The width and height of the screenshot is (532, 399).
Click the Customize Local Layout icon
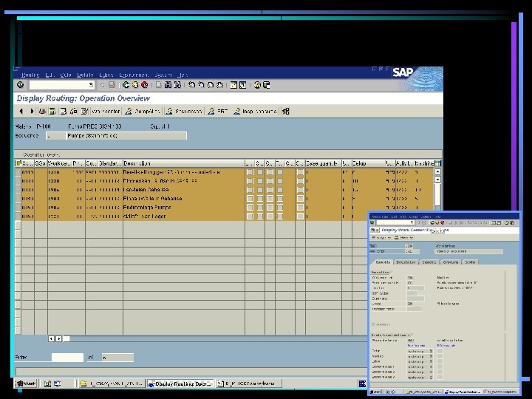266,85
